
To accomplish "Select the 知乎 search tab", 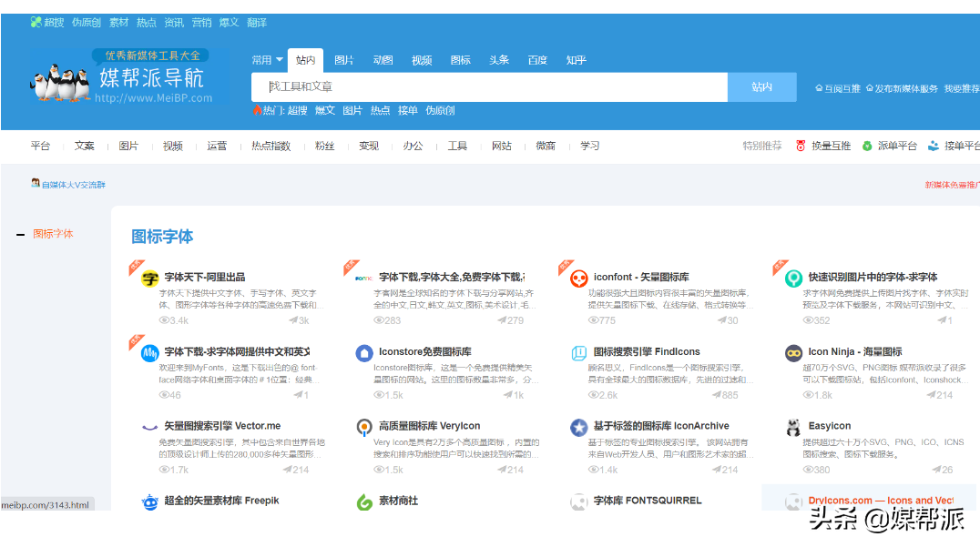I will (x=576, y=60).
